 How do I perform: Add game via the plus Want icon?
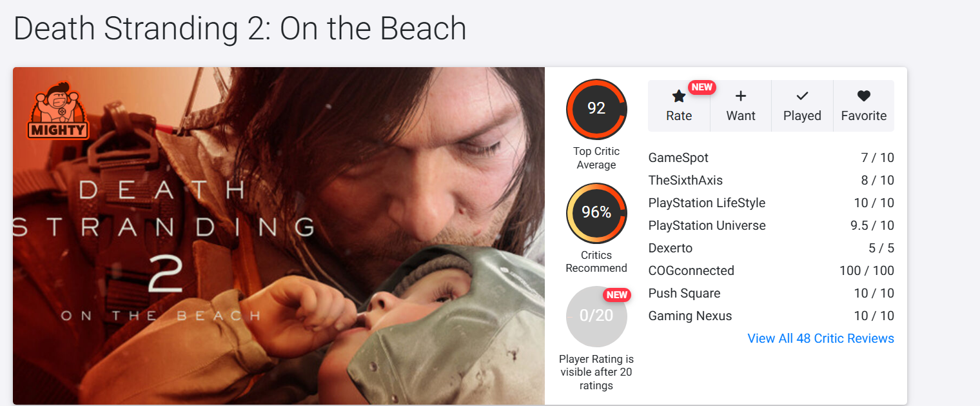coord(741,96)
